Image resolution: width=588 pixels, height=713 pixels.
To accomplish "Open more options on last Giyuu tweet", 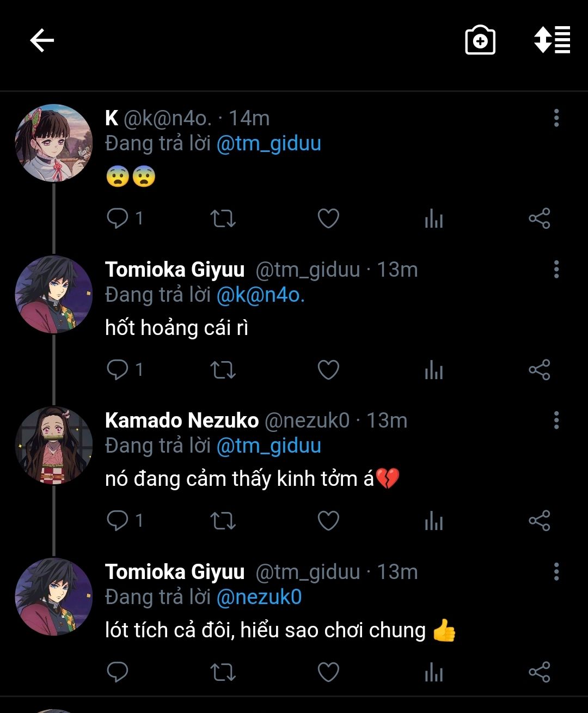I will coord(556,571).
